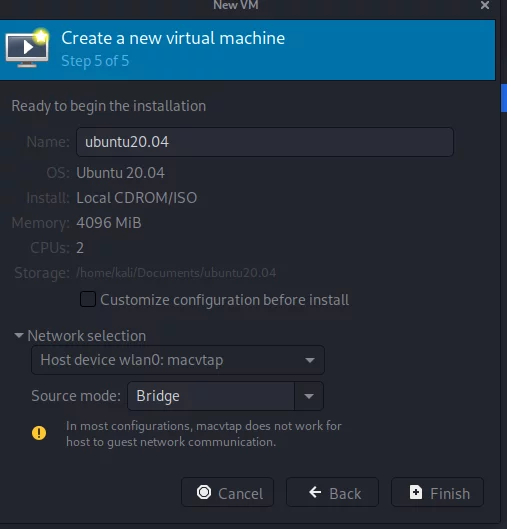Click the Storage path text
The height and width of the screenshot is (529, 507).
(x=176, y=273)
